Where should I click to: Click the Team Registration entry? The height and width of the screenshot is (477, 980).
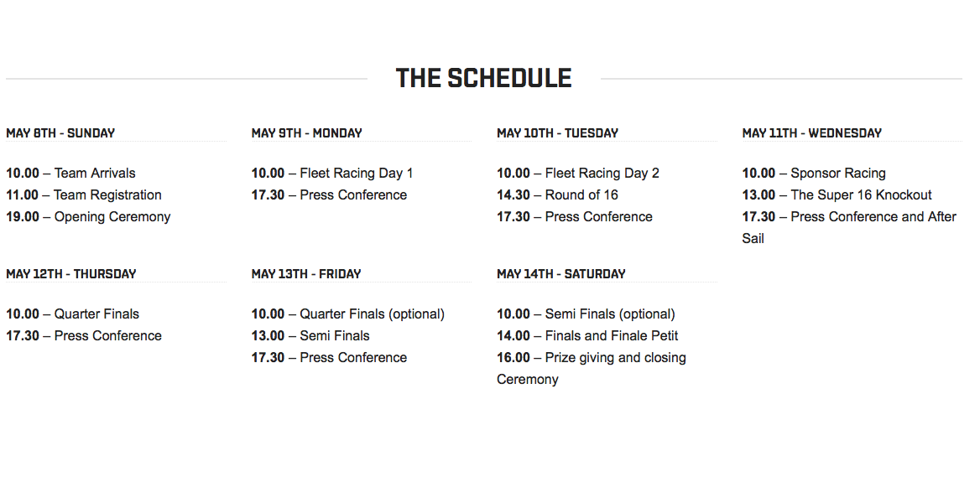pyautogui.click(x=84, y=194)
